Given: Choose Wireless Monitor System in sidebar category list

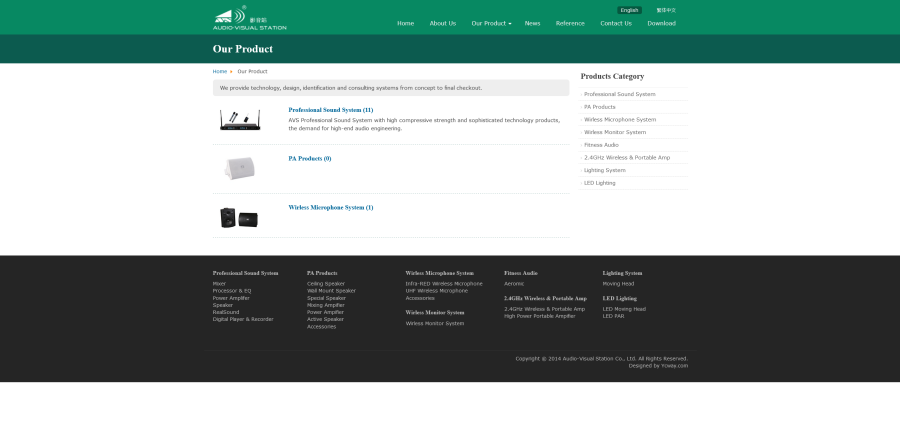Looking at the screenshot, I should [x=615, y=132].
